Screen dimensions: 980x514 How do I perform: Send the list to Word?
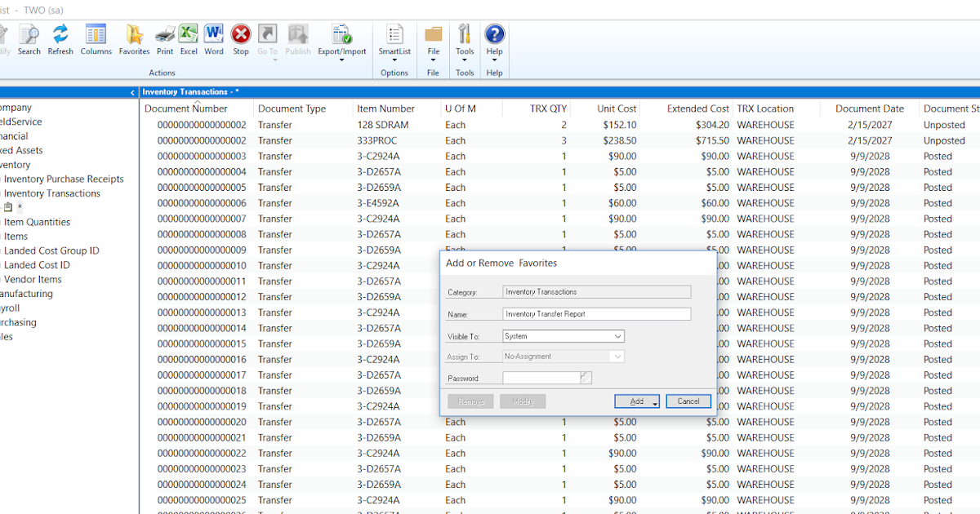pyautogui.click(x=213, y=38)
